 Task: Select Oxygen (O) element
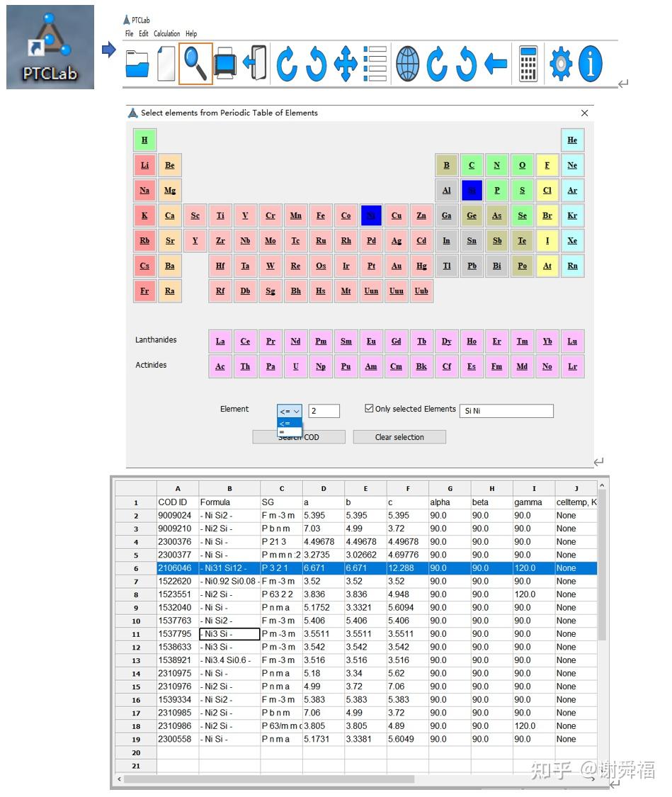click(x=522, y=165)
